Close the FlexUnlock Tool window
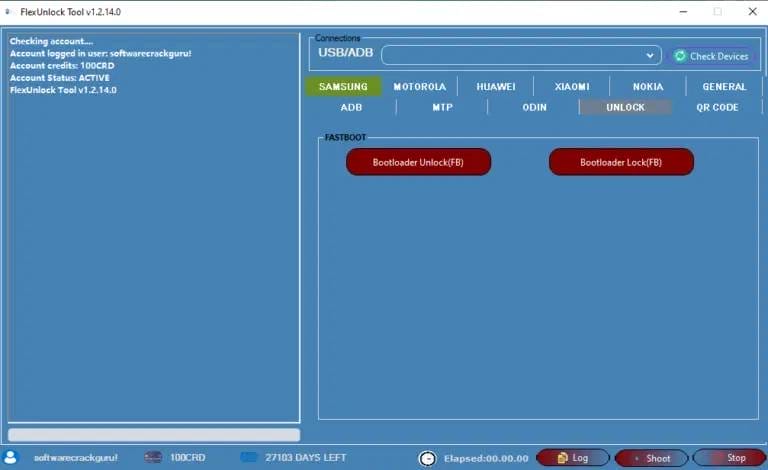The image size is (768, 470). (x=753, y=11)
